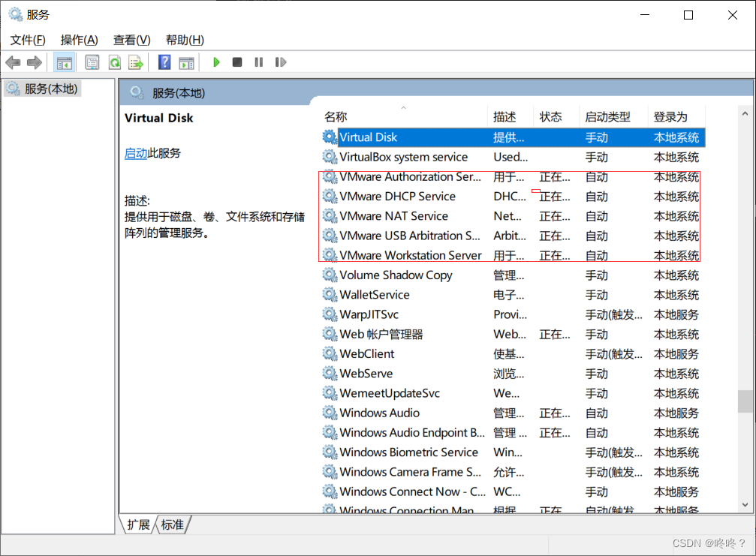This screenshot has height=556, width=756.
Task: Click gear icon beside WemeetUpdateSvc
Action: [330, 393]
